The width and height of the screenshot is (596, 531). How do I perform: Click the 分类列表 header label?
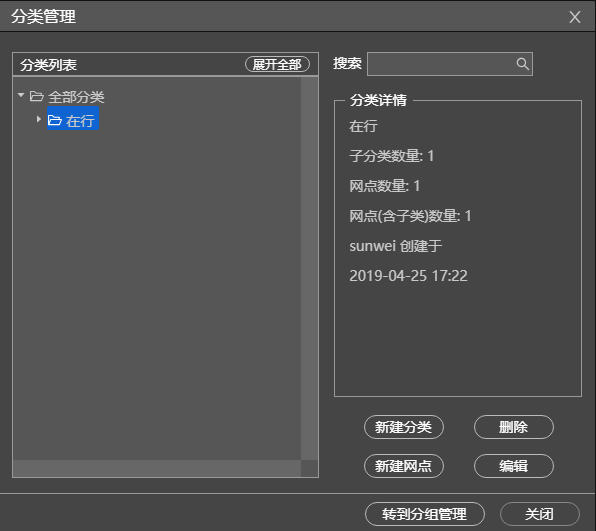click(48, 65)
